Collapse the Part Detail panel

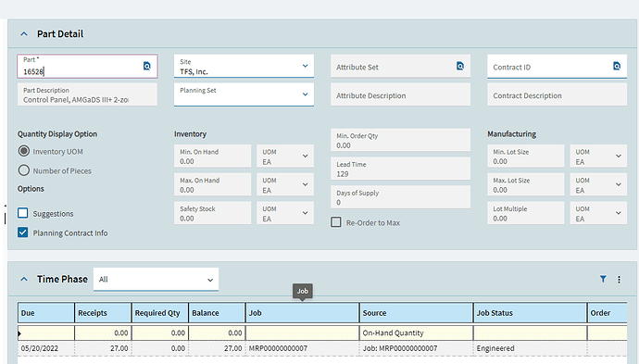pos(24,34)
